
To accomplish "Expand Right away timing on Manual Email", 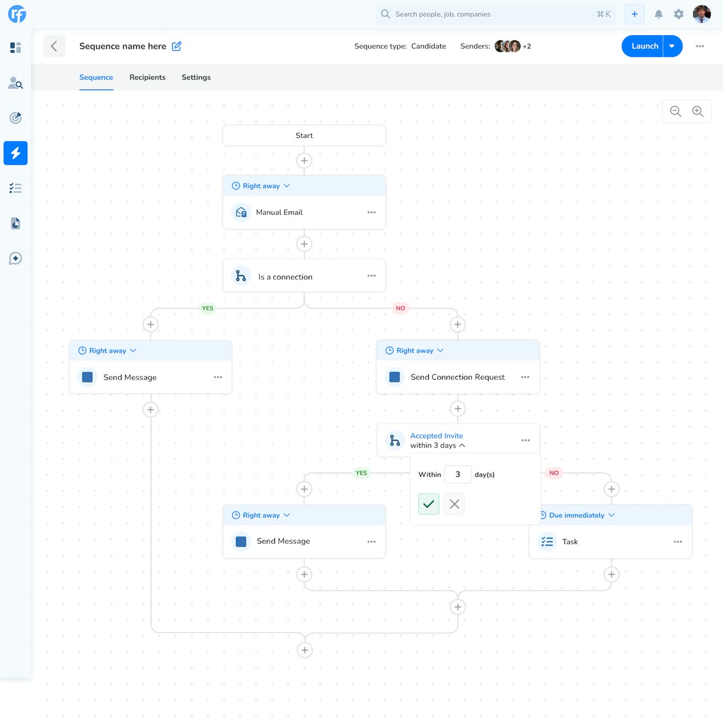I will point(261,186).
